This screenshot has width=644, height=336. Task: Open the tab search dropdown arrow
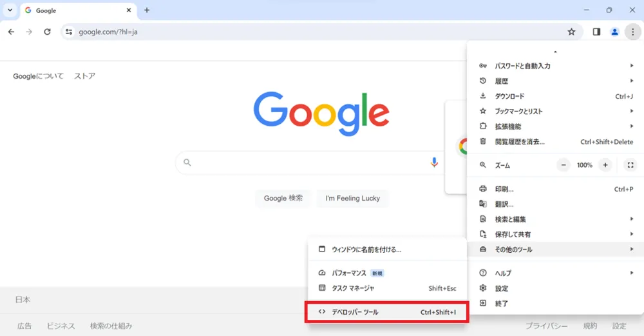click(10, 10)
